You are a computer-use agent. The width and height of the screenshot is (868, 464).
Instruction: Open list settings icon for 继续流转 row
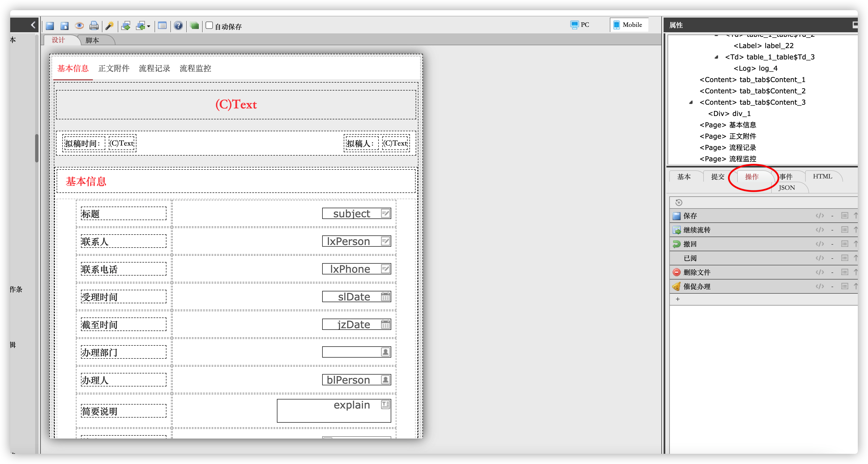tap(845, 230)
